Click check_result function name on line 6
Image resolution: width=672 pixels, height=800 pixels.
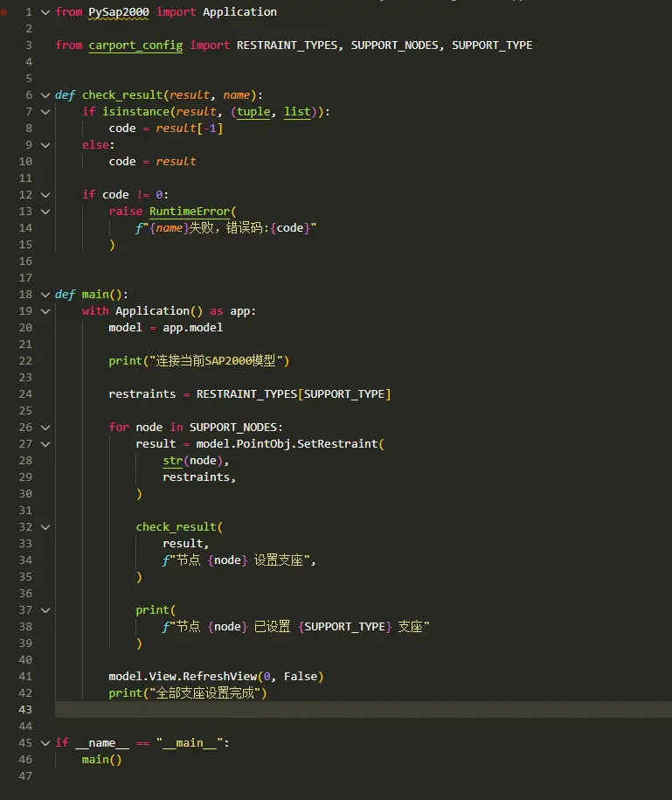coord(122,95)
